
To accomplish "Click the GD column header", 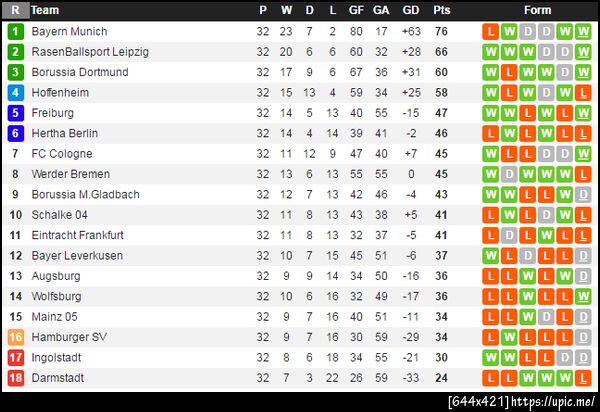I will [x=410, y=10].
